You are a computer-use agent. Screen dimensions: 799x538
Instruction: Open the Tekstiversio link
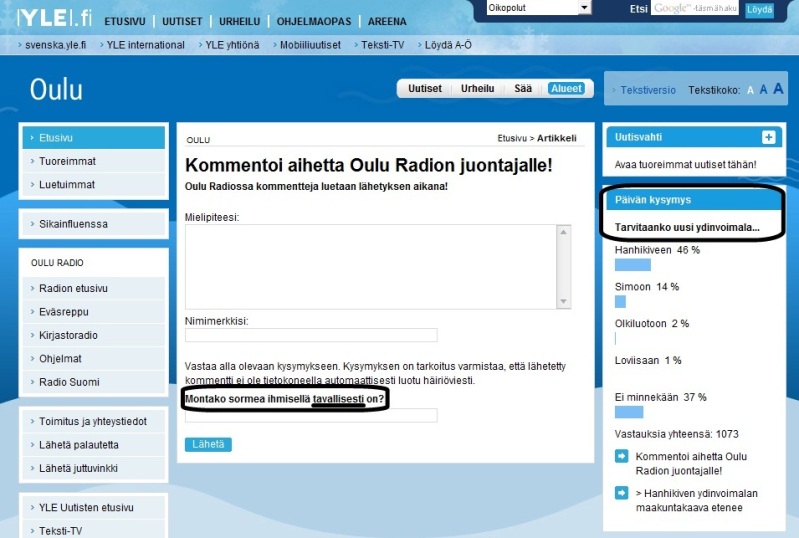coord(648,90)
